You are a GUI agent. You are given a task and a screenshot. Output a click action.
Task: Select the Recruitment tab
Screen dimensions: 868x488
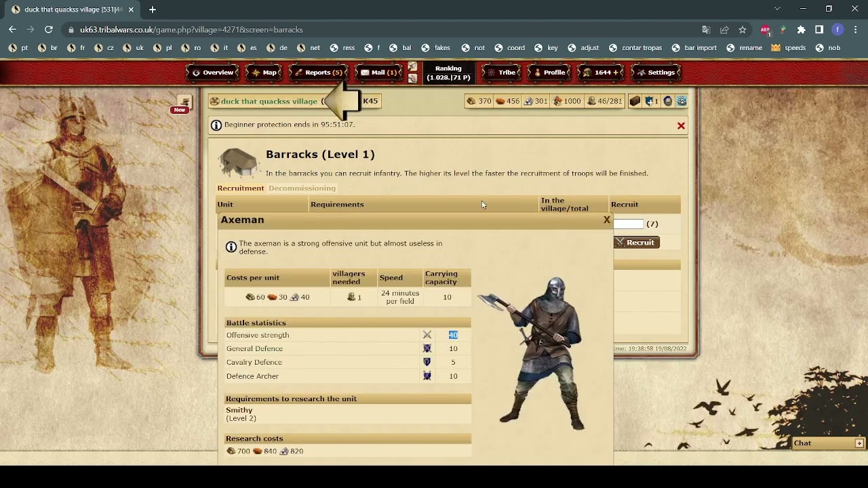(241, 188)
